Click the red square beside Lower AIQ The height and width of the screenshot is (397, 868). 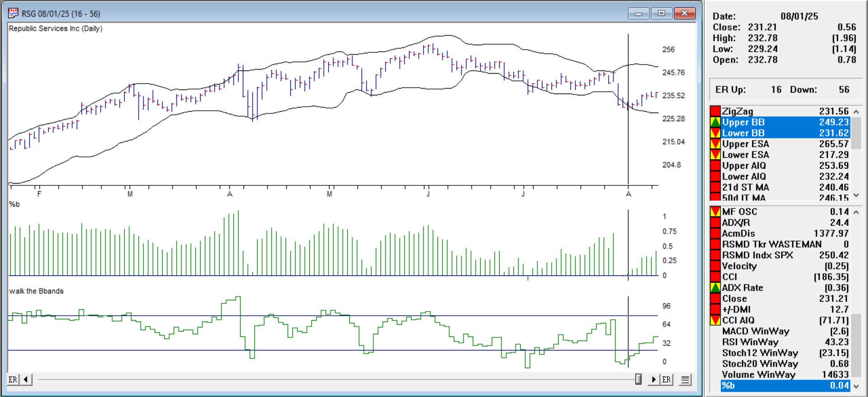715,176
